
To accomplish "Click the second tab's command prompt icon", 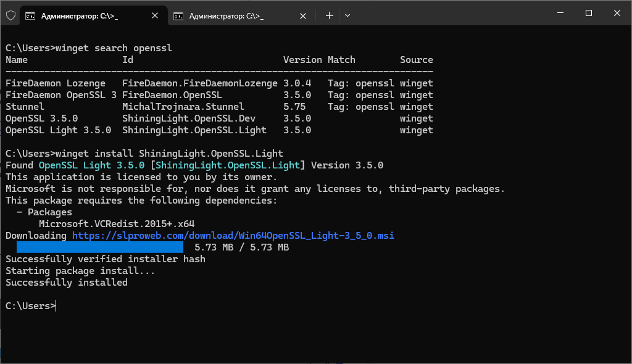I will tap(178, 15).
